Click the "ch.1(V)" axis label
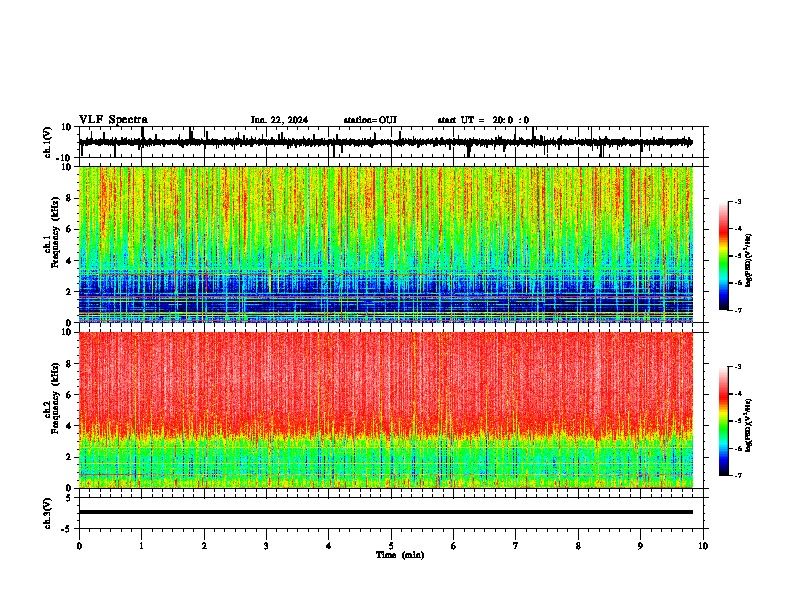The height and width of the screenshot is (612, 792). pyautogui.click(x=48, y=142)
